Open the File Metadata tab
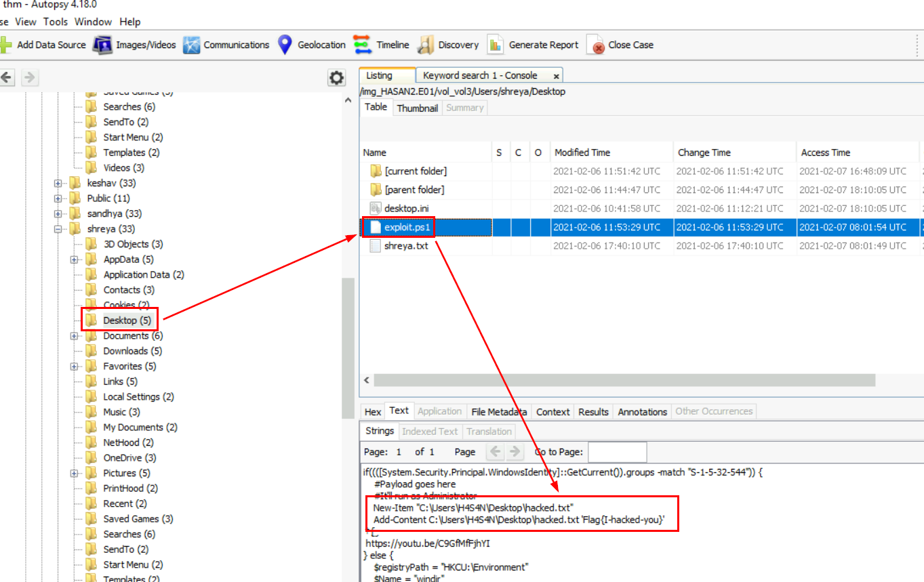This screenshot has height=582, width=924. (499, 411)
